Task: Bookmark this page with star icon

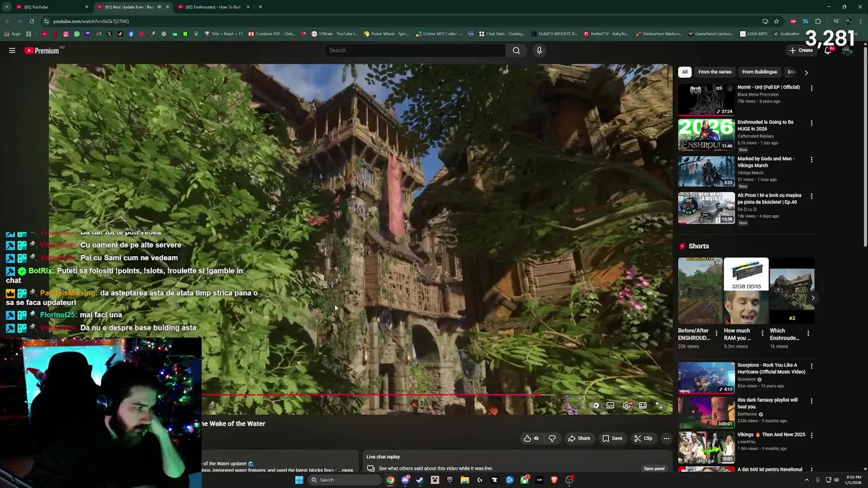Action: point(776,21)
